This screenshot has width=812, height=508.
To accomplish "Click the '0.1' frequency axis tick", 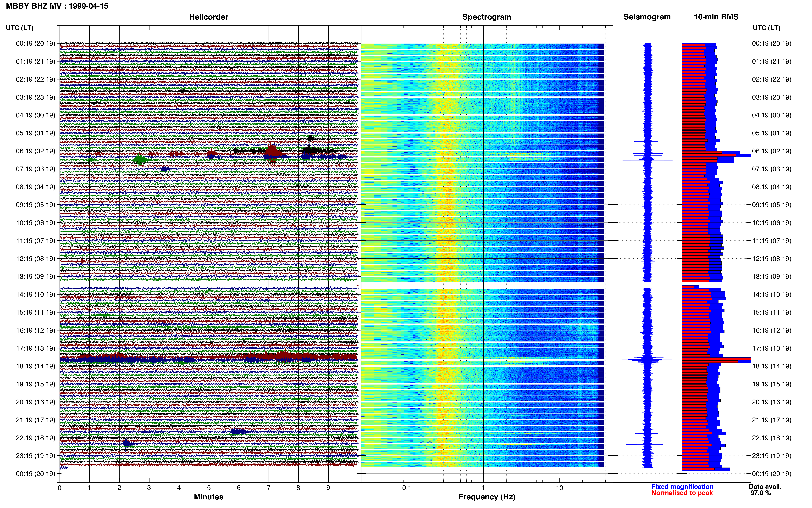I will [407, 488].
